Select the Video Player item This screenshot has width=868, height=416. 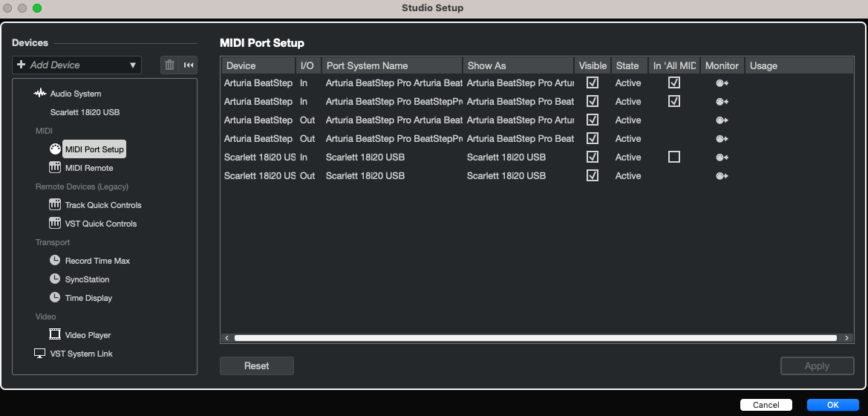coord(88,335)
